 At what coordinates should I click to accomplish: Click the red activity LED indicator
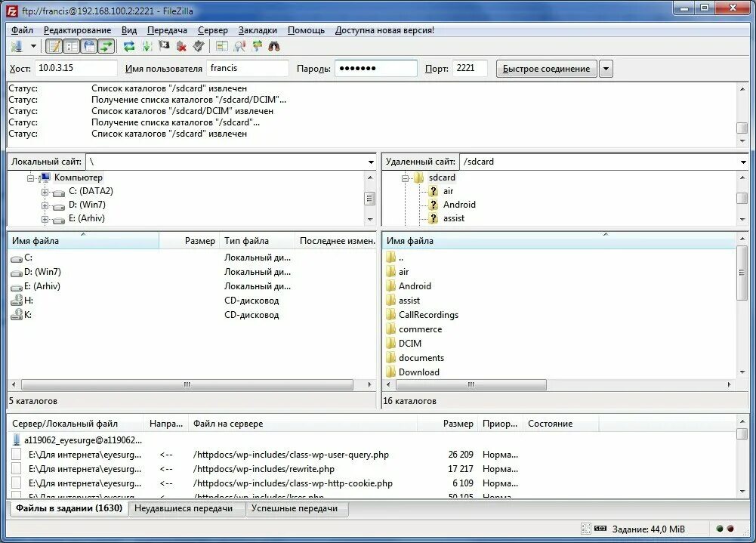[730, 529]
